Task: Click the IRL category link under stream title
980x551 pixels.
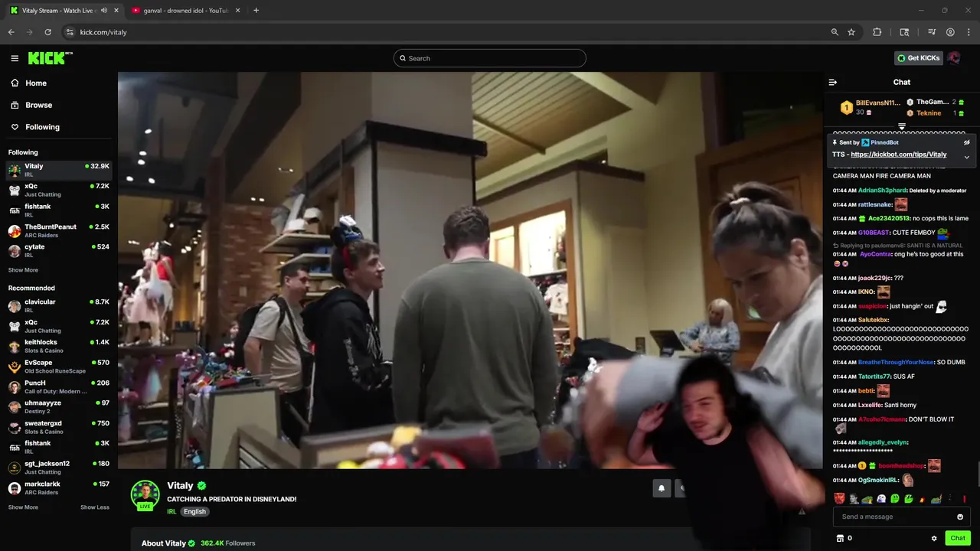Action: [x=171, y=511]
